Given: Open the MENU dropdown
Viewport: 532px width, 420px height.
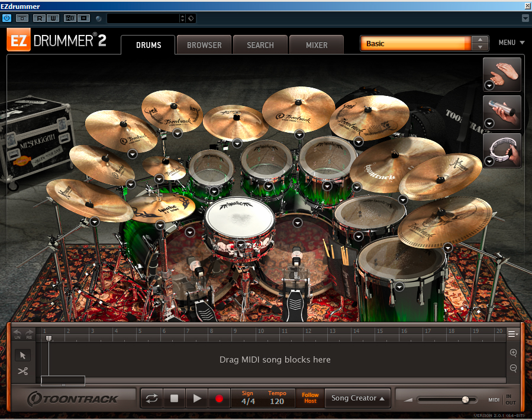Looking at the screenshot, I should tap(511, 43).
